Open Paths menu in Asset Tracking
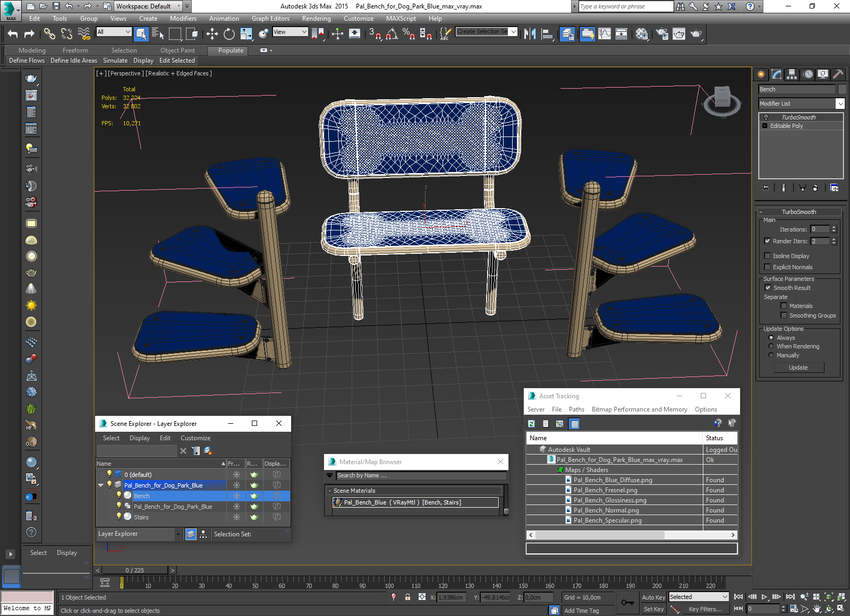 (x=576, y=409)
